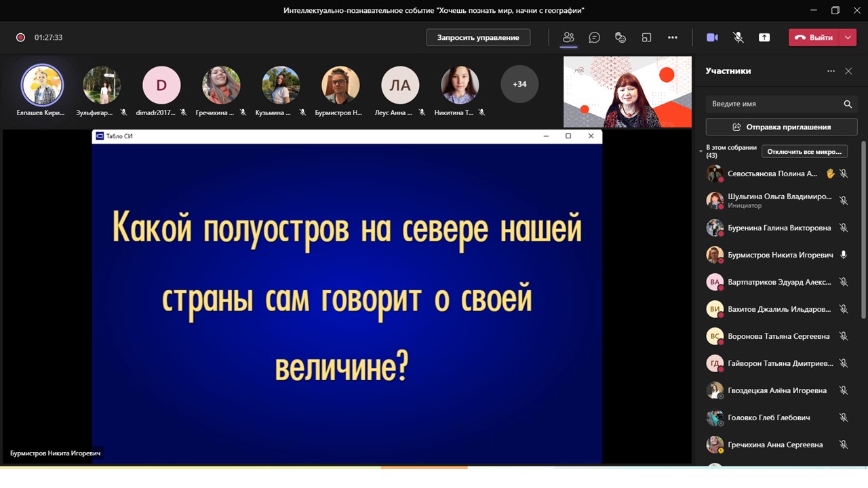
Task: Collapse the 'В этом собрании' participant list
Action: [701, 152]
